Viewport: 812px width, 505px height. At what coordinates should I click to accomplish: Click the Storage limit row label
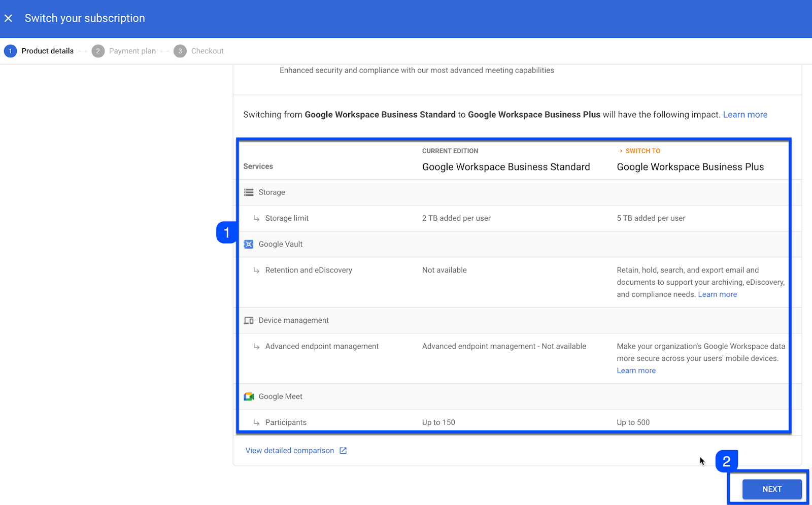(x=287, y=218)
